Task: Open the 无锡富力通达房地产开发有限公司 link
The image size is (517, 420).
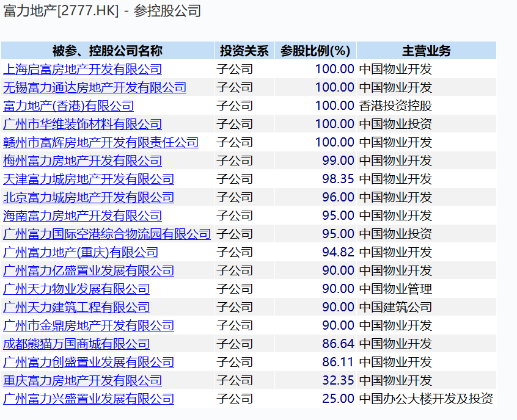Action: pyautogui.click(x=96, y=87)
